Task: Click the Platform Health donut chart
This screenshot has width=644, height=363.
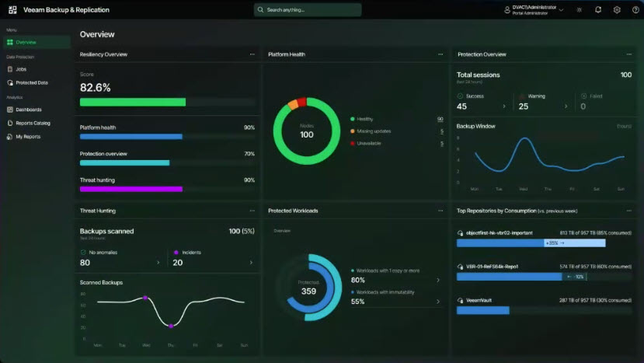Action: [x=307, y=131]
